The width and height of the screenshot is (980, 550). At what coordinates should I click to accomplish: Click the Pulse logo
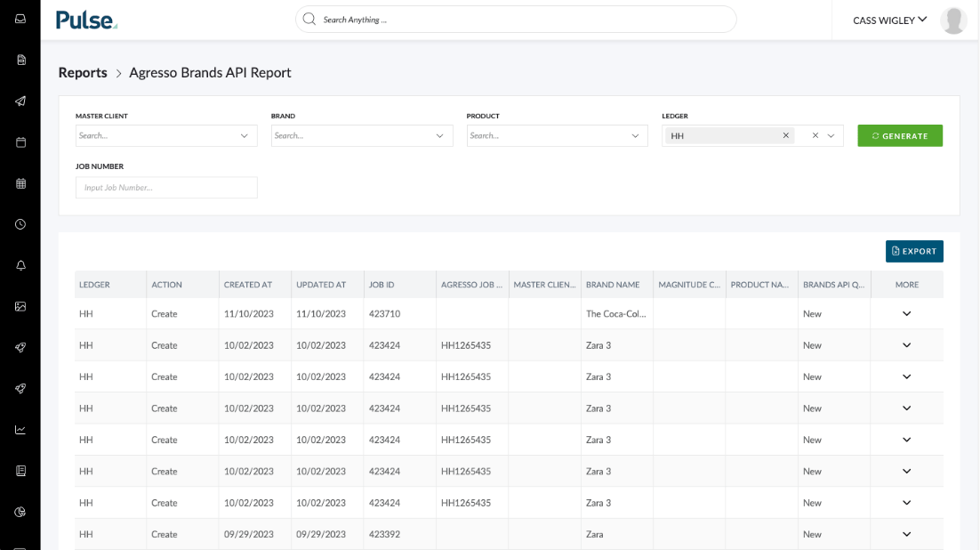pyautogui.click(x=86, y=20)
